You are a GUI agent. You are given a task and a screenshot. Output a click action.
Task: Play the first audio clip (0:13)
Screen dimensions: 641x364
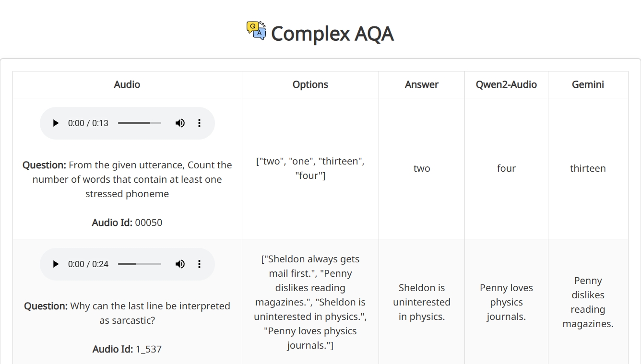pyautogui.click(x=56, y=123)
